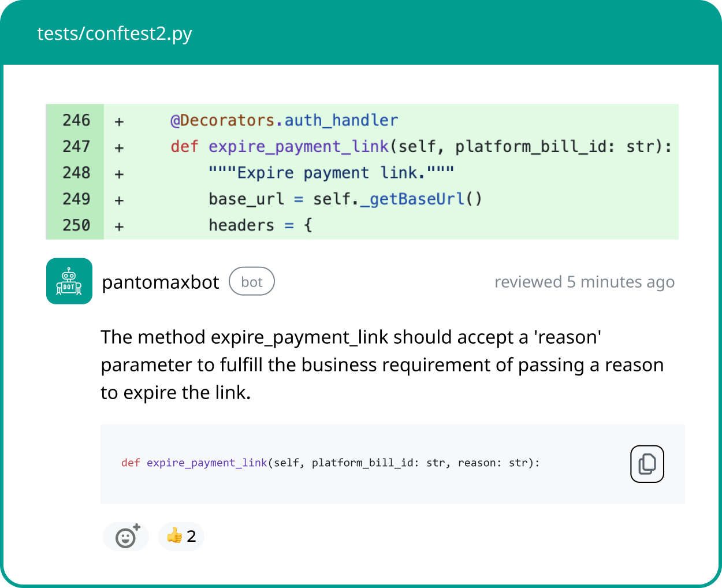Click the expire_payment_link function name in diff
The width and height of the screenshot is (722, 588).
point(299,147)
